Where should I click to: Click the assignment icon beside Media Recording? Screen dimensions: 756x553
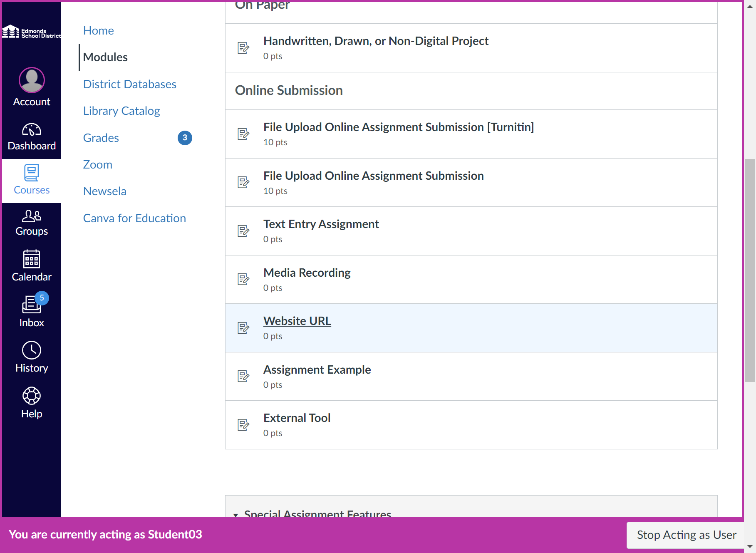coord(243,279)
